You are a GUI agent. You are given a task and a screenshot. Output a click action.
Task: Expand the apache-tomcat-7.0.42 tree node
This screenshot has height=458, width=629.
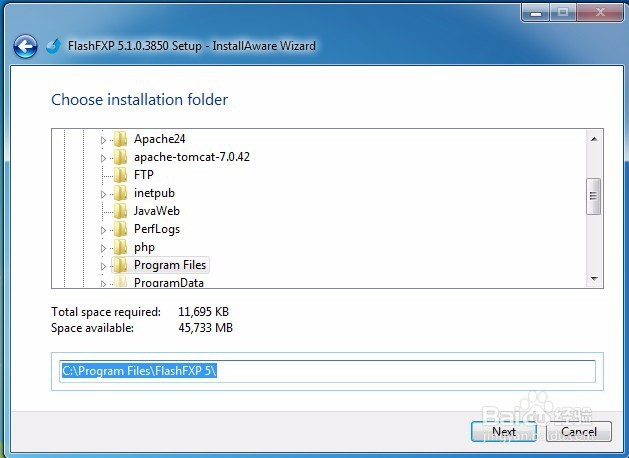[103, 158]
